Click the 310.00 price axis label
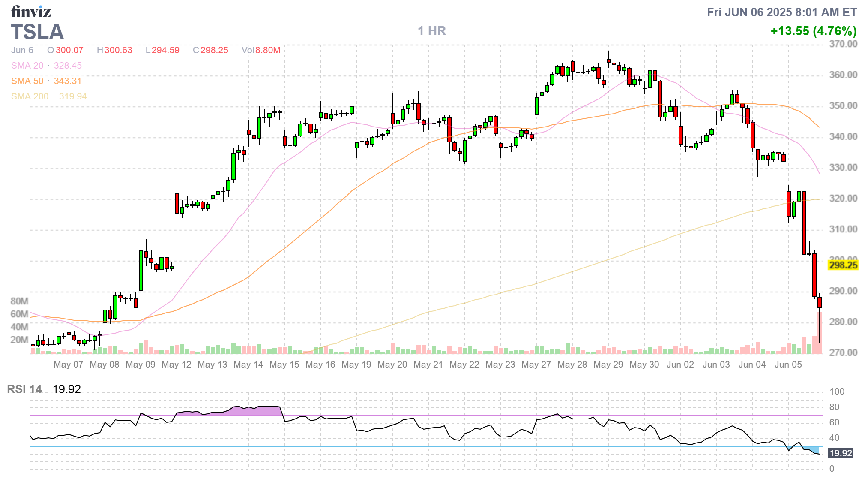The height and width of the screenshot is (482, 868). [843, 229]
